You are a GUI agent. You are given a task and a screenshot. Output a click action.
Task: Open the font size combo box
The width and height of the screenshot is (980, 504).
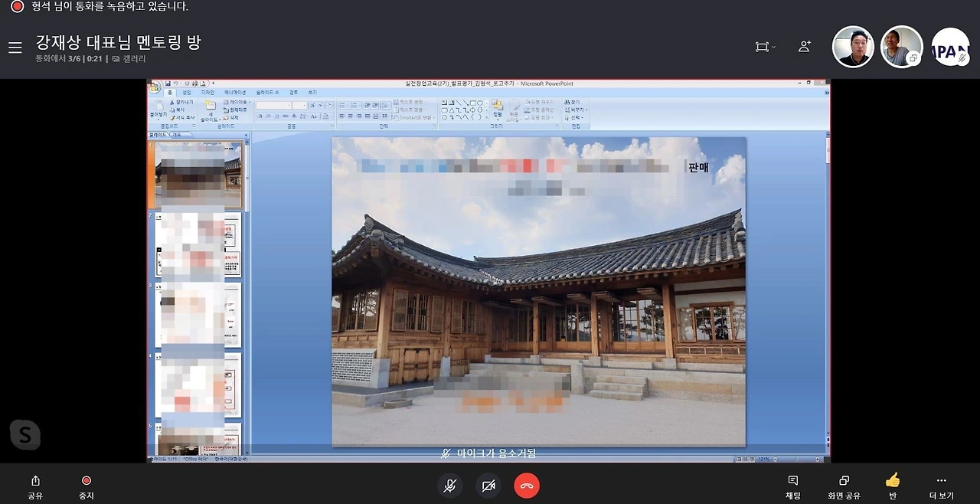coord(299,106)
